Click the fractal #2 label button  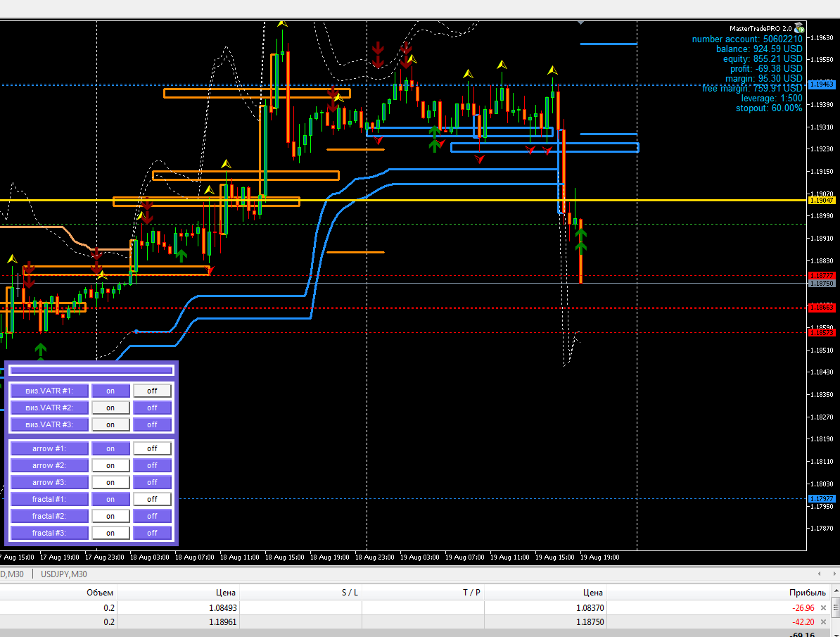pyautogui.click(x=49, y=516)
